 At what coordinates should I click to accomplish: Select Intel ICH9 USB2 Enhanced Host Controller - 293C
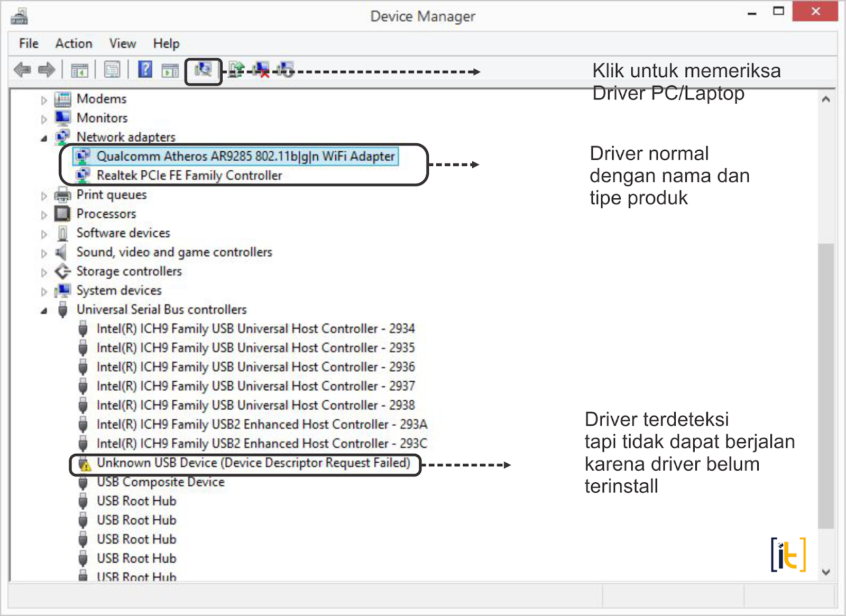262,443
